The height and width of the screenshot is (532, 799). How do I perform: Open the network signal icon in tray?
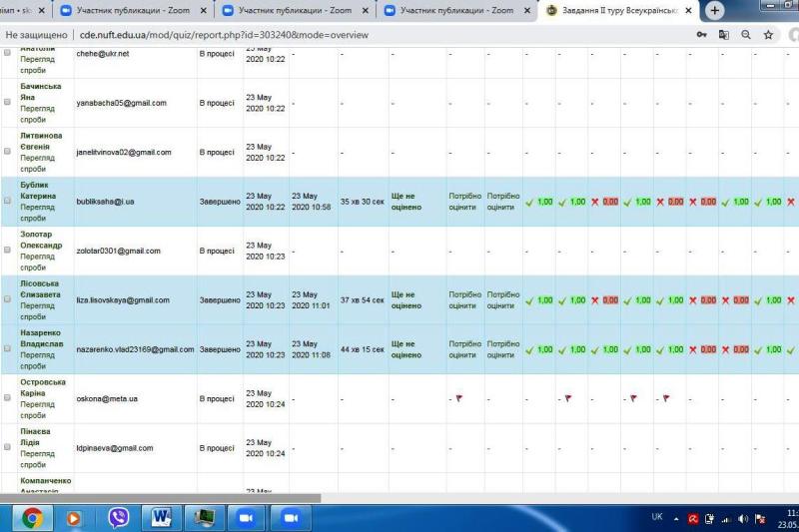click(726, 519)
